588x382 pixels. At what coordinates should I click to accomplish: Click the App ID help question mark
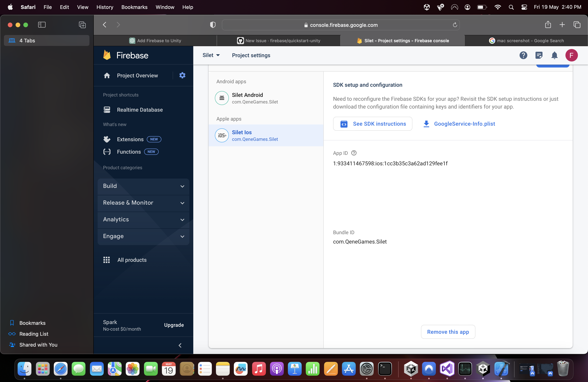click(x=354, y=153)
